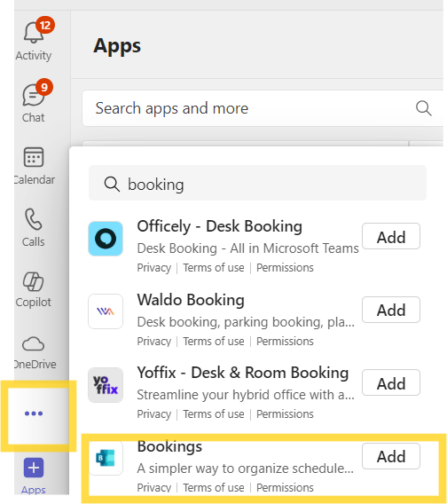Open Terms of use under Yoffix
447x504 pixels.
click(214, 414)
